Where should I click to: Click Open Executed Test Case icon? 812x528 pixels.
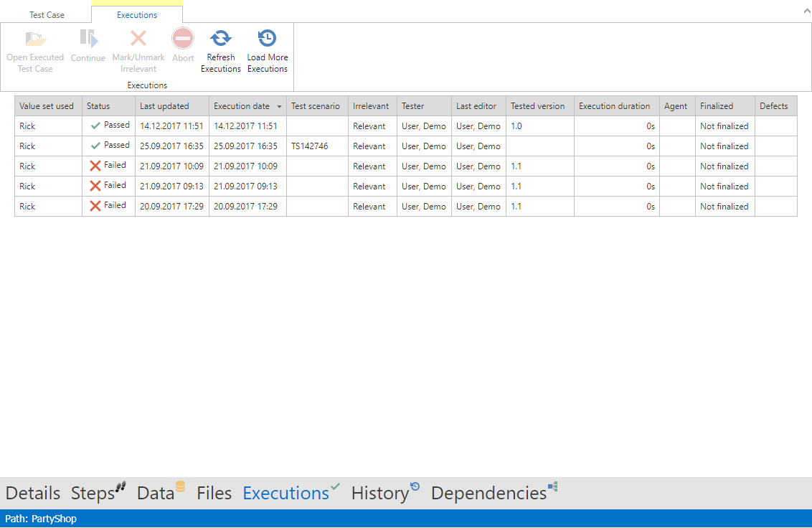tap(35, 39)
